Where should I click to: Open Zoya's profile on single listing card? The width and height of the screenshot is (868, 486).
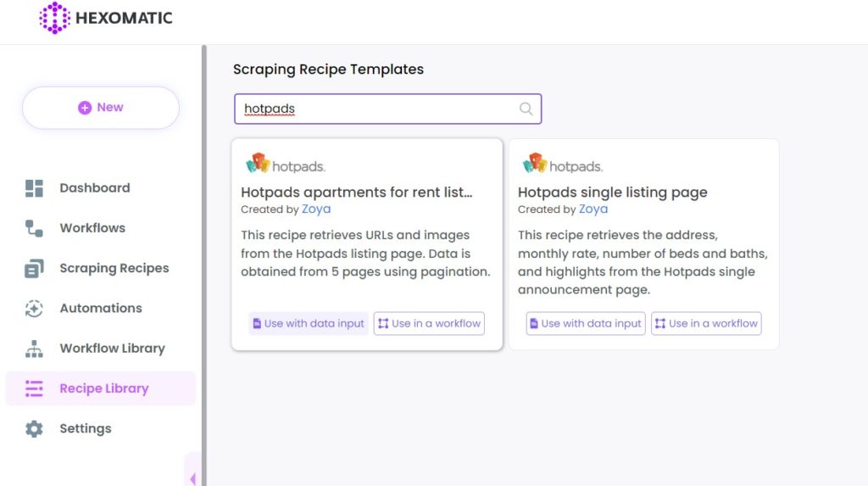(593, 209)
